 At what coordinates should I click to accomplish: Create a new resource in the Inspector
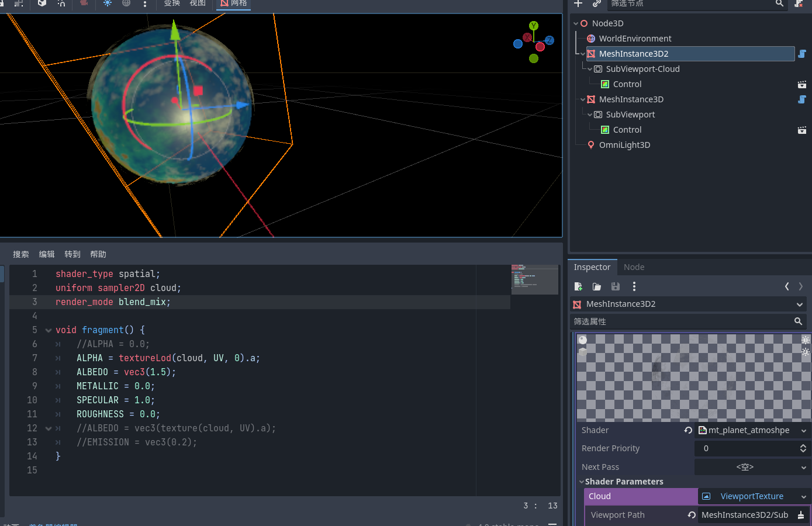tap(578, 286)
